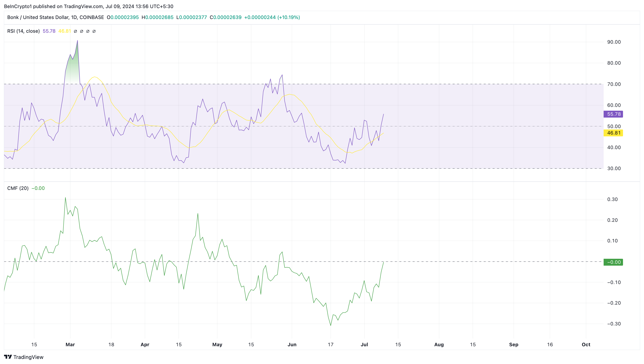Click purple 55.78 value in RSI legend

(49, 31)
